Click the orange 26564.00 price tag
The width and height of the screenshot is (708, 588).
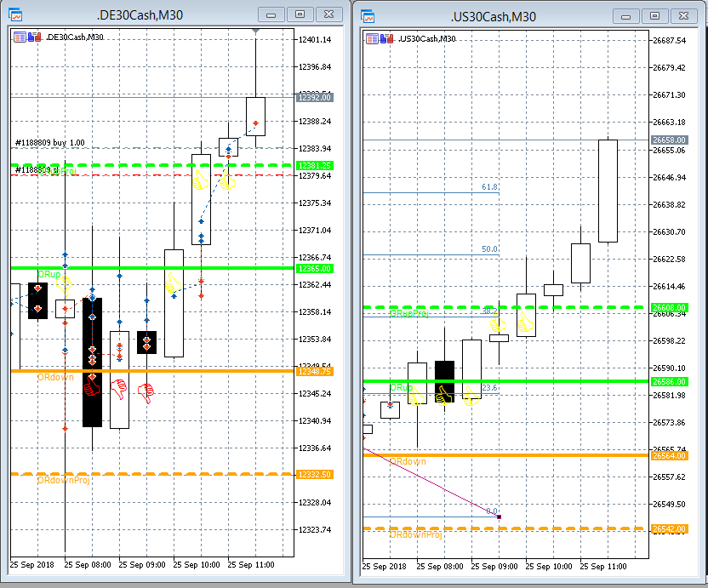tap(670, 456)
